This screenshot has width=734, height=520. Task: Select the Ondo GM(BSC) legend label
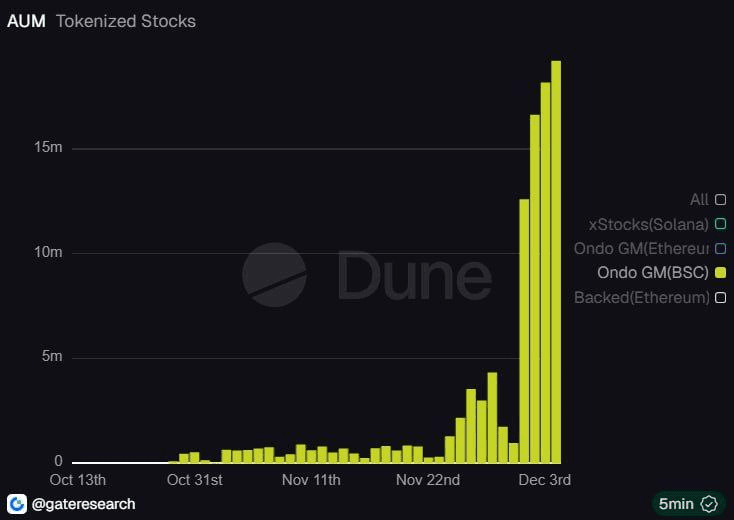click(x=652, y=273)
